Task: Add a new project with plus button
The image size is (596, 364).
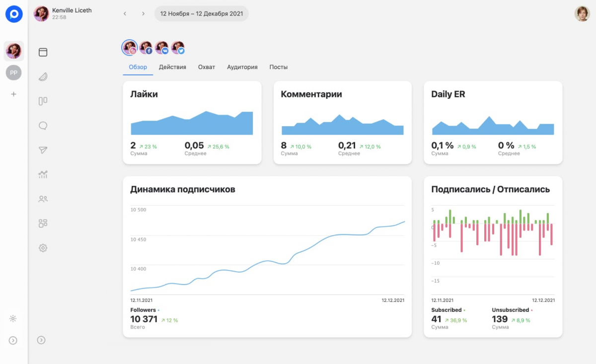Action: point(13,94)
